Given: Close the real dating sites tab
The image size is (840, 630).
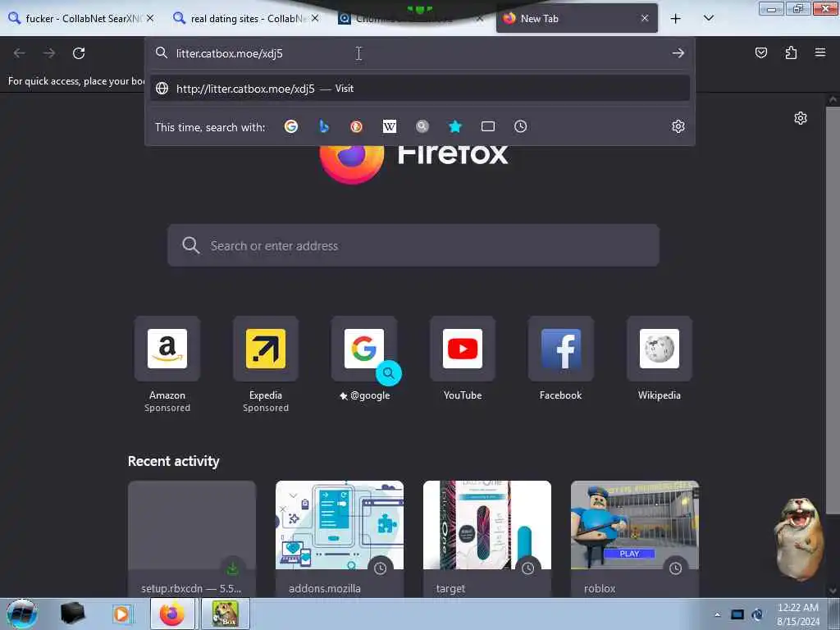Looking at the screenshot, I should (x=315, y=18).
